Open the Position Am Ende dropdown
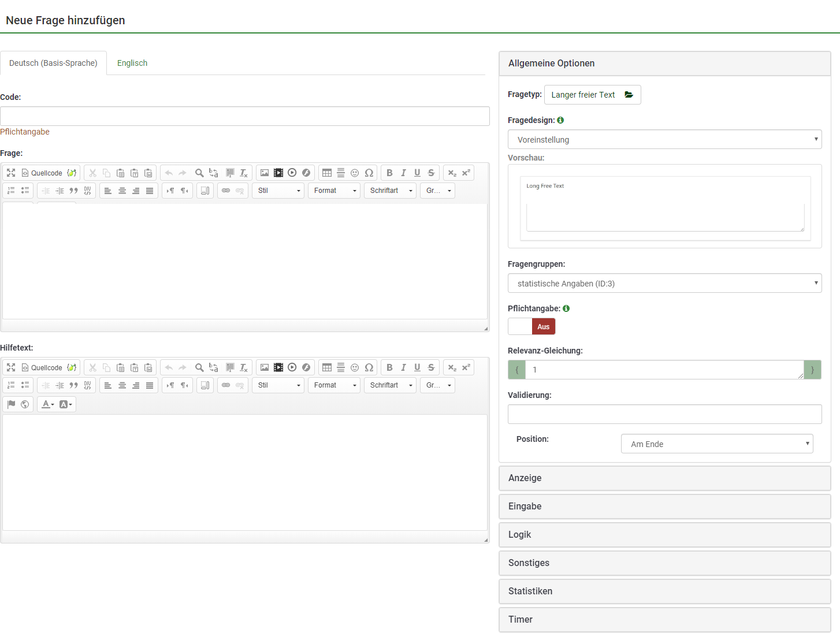 click(x=716, y=444)
